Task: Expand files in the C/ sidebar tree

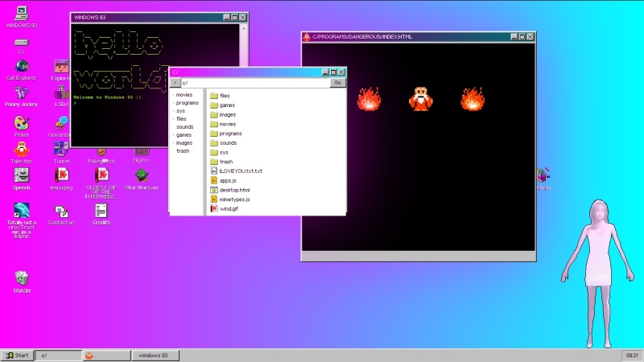Action: click(181, 118)
